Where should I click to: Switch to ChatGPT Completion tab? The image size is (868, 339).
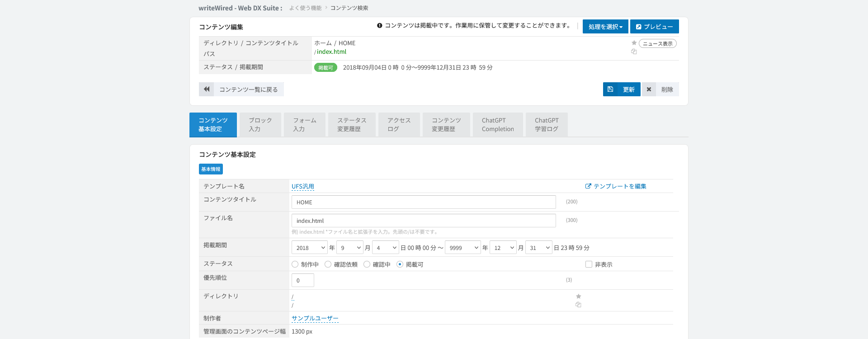tap(498, 125)
